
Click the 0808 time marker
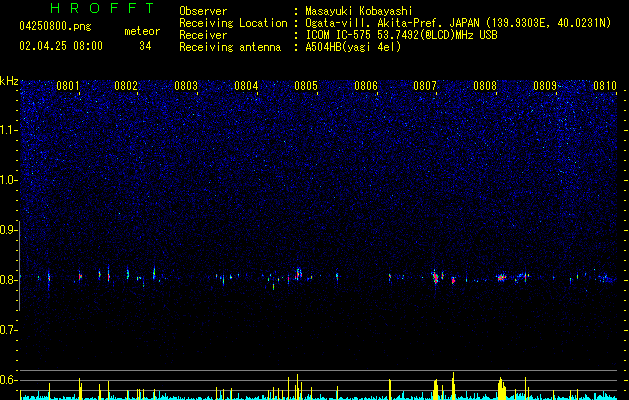(485, 86)
